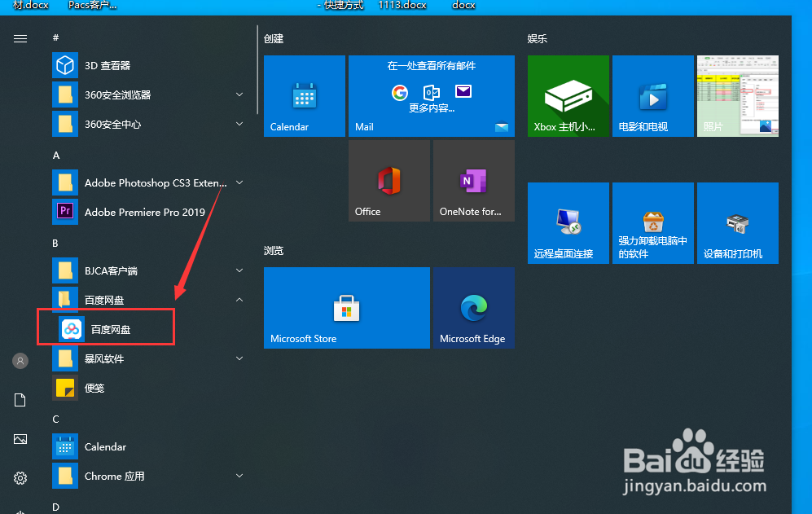The width and height of the screenshot is (812, 514).
Task: Click the Google account icon in Mail tile
Action: pyautogui.click(x=399, y=93)
